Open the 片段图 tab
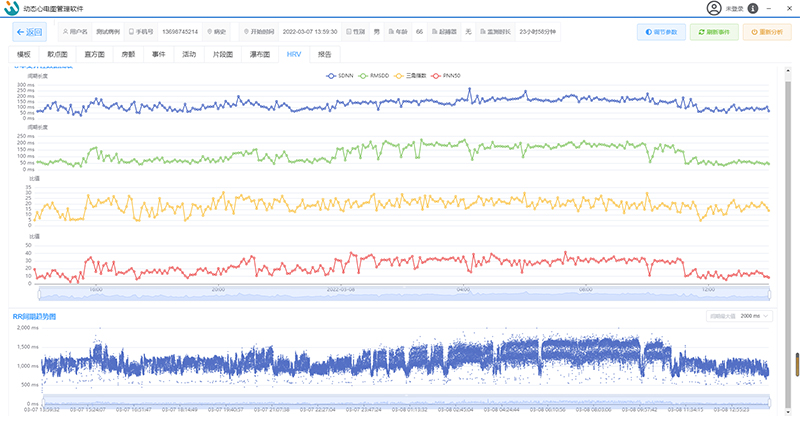 tap(223, 54)
